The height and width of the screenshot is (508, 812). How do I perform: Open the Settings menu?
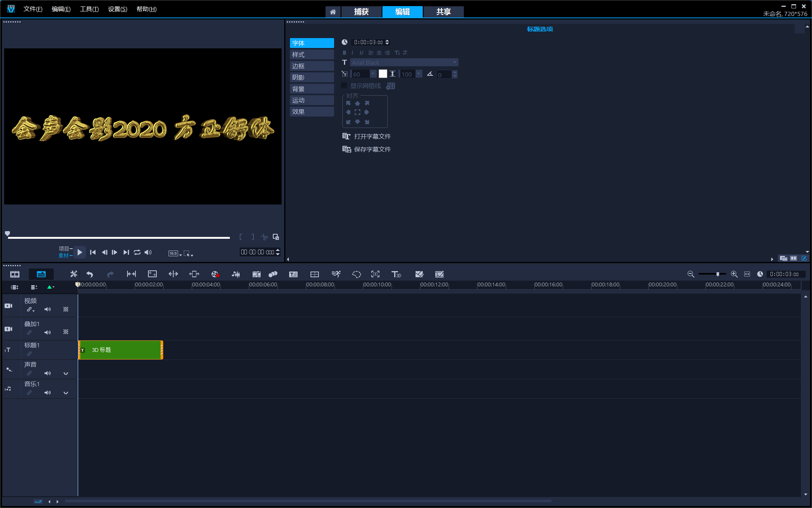pos(118,9)
